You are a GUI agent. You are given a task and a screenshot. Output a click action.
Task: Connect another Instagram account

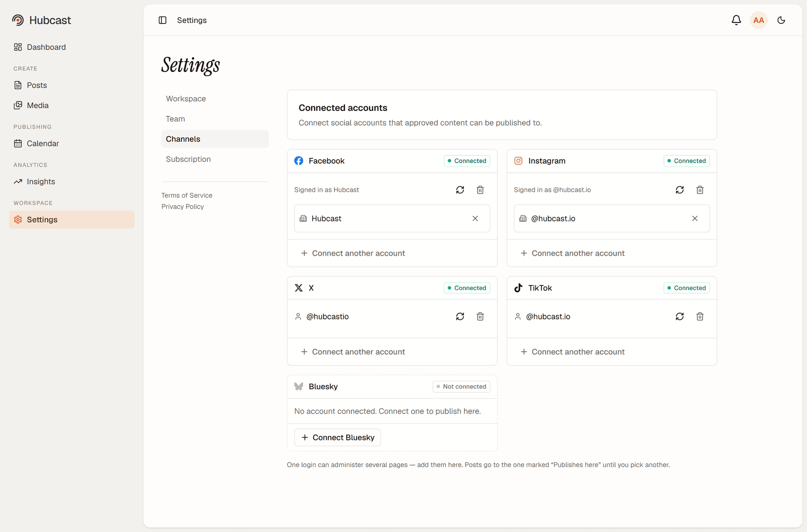click(x=573, y=253)
